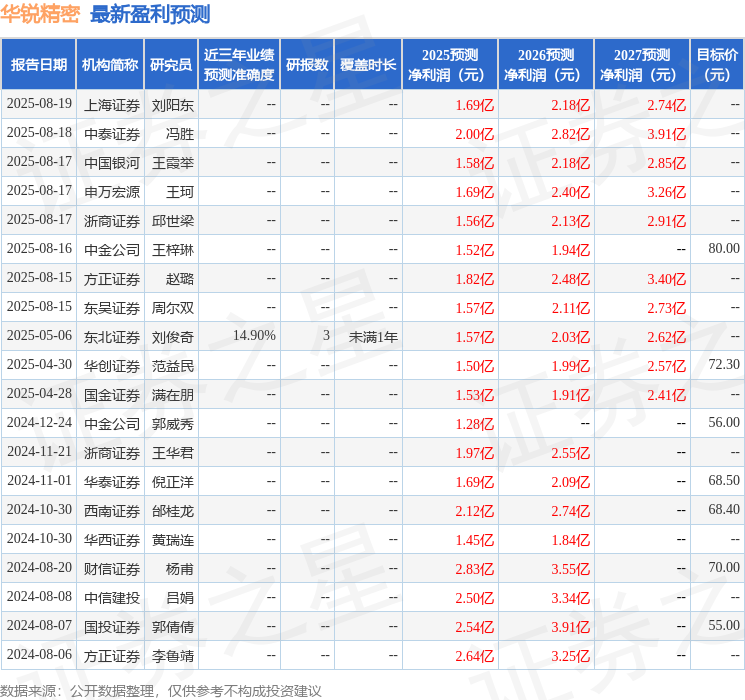Click analyst name 李鲁靖
This screenshot has width=745, height=700.
coord(172,656)
